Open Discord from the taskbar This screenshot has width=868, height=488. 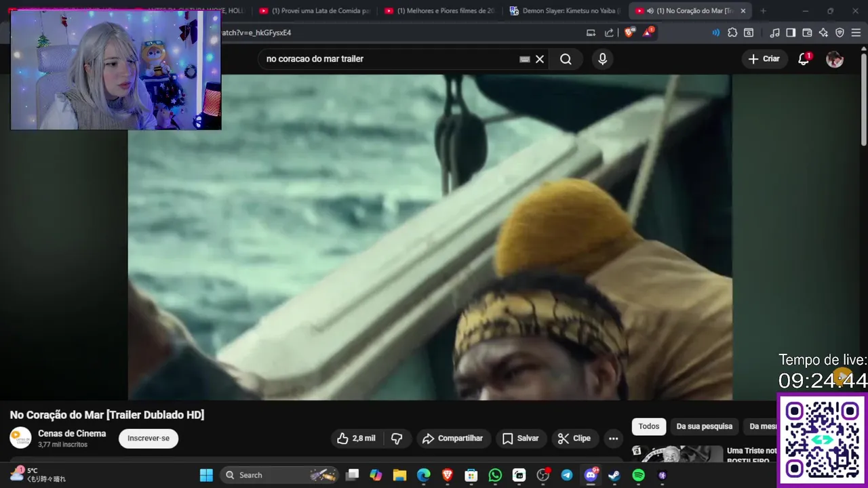coord(591,475)
